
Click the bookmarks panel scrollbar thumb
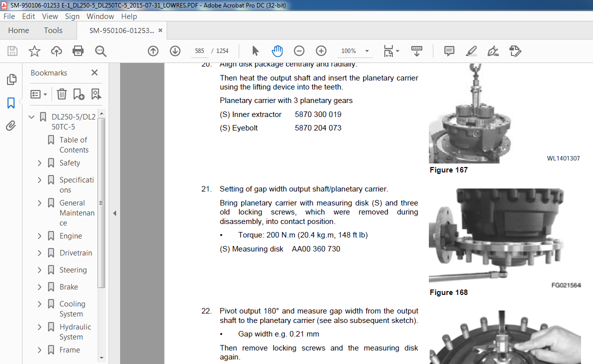(102, 203)
